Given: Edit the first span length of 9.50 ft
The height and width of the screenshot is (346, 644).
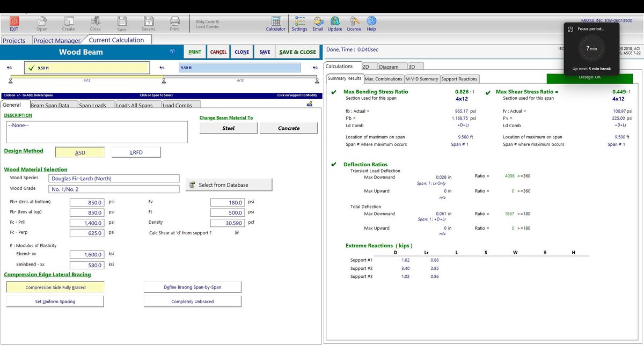Looking at the screenshot, I should pyautogui.click(x=86, y=67).
